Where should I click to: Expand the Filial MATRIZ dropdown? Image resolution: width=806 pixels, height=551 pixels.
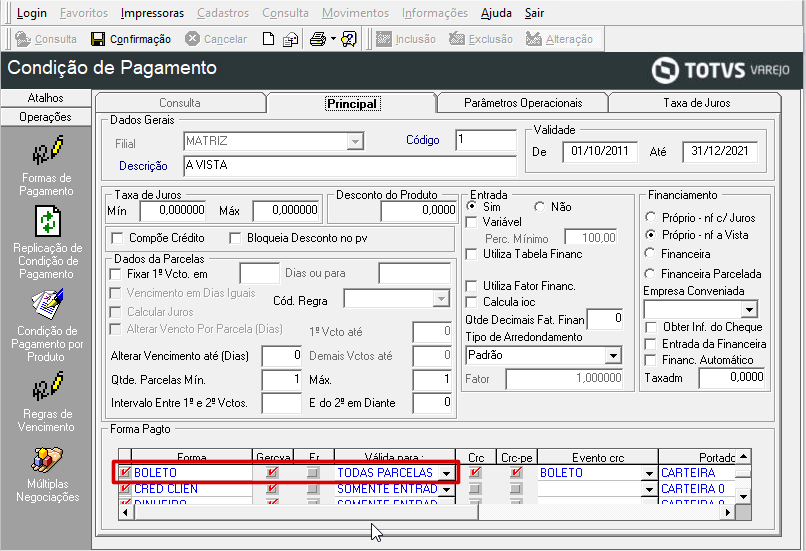click(355, 141)
